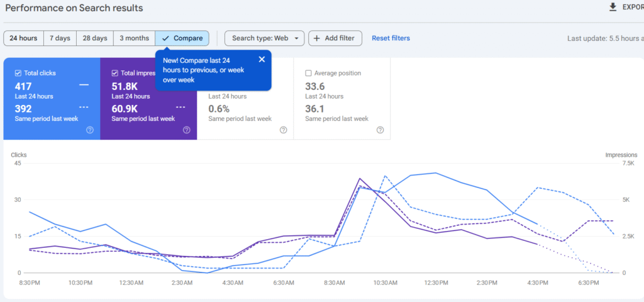644x302 pixels.
Task: Uncheck the Total impressions checkbox
Action: (x=114, y=73)
